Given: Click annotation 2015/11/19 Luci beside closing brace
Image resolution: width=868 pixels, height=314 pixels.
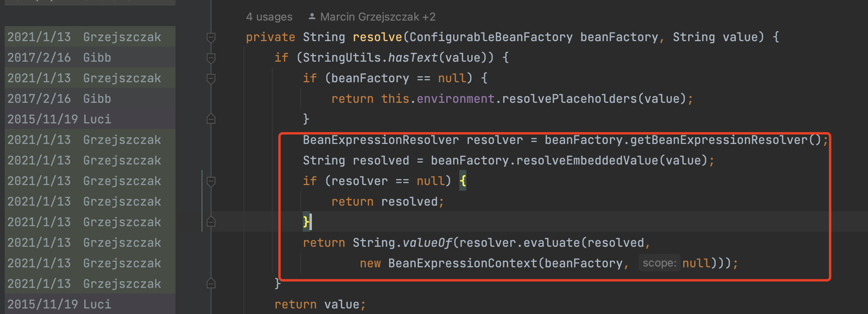Looking at the screenshot, I should (90, 119).
